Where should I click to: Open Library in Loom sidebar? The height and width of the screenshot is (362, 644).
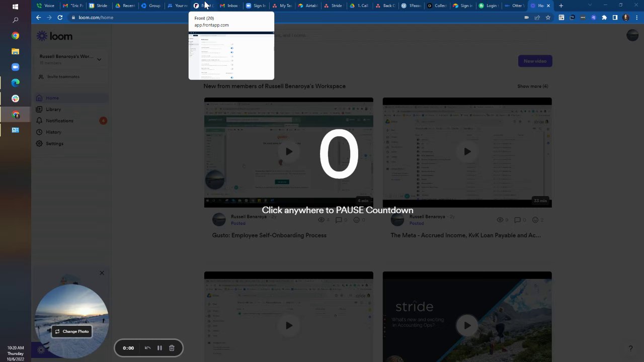(72, 109)
